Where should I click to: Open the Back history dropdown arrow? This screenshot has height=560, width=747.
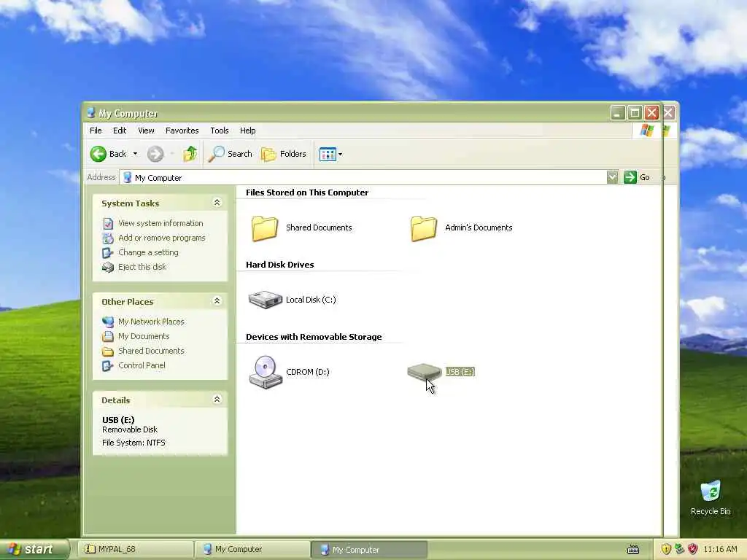[135, 154]
